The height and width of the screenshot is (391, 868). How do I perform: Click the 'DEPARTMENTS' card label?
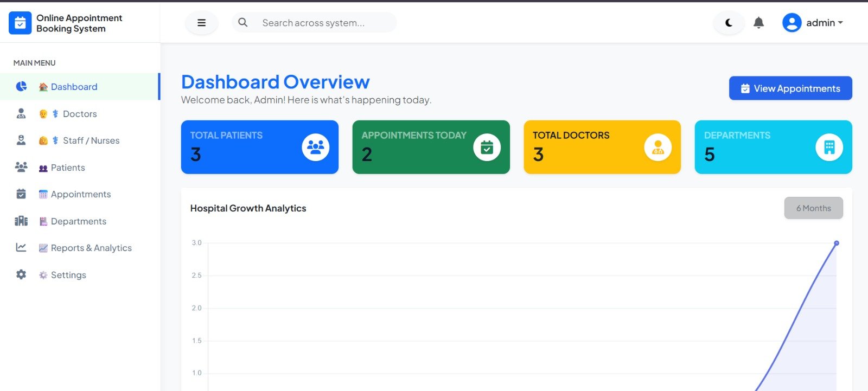click(x=737, y=136)
